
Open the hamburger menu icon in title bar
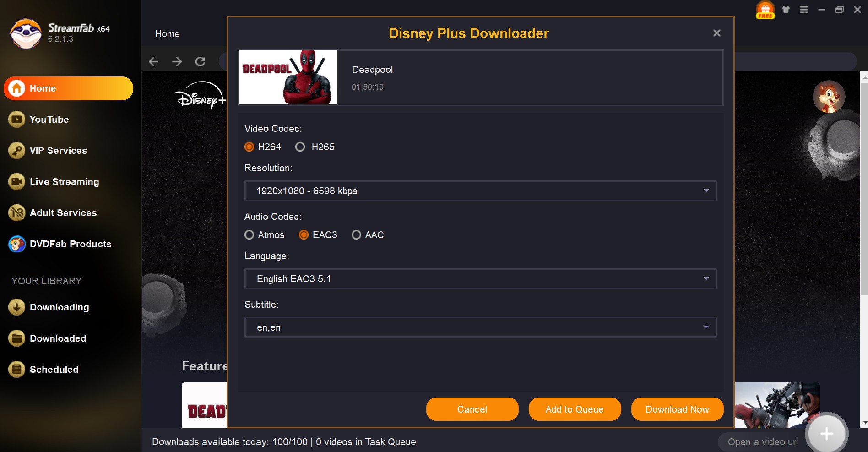point(804,10)
